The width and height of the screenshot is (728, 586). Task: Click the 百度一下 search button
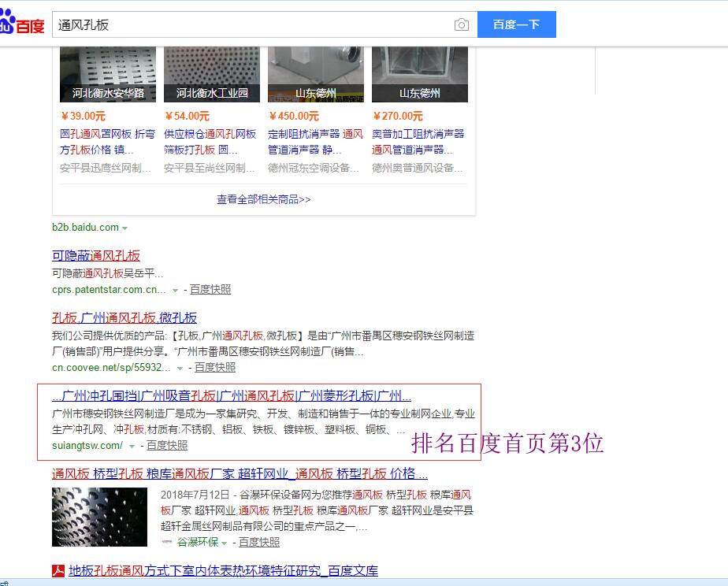[x=517, y=24]
